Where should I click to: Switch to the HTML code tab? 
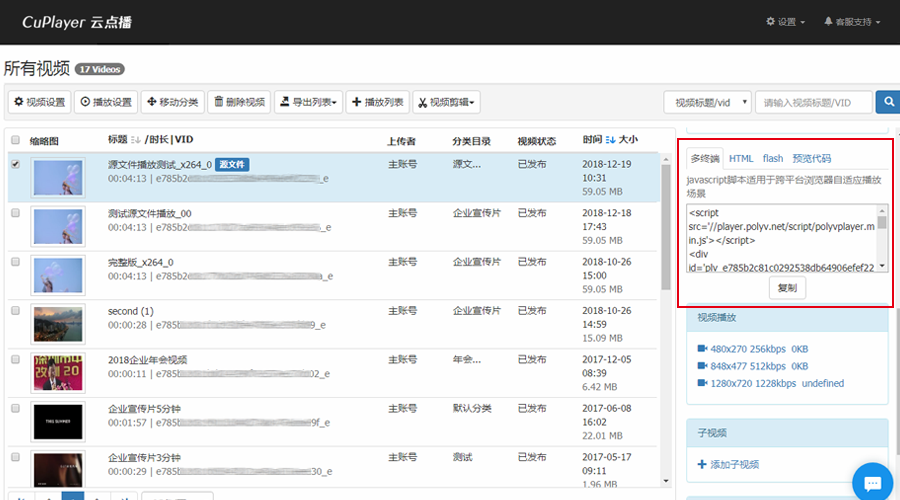point(741,158)
